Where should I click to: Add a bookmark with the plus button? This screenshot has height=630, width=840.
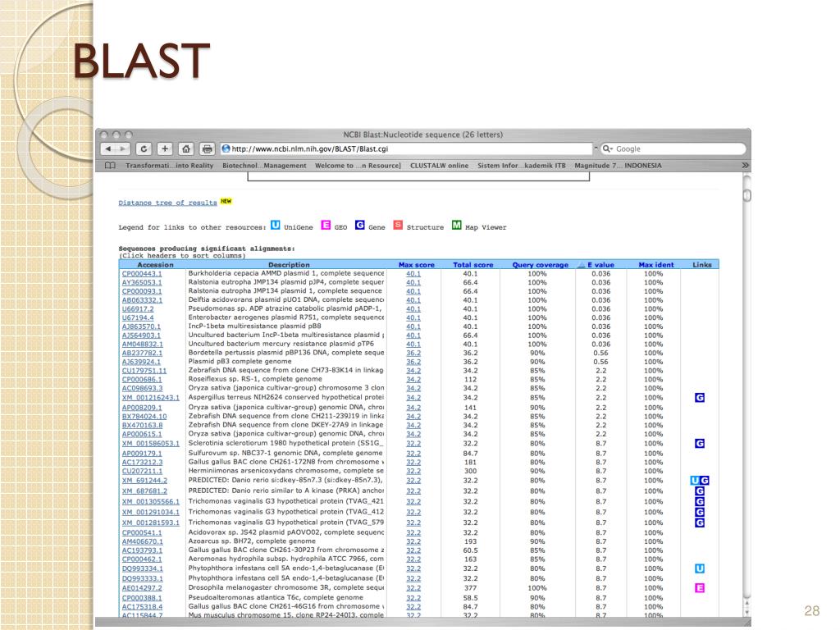[164, 149]
